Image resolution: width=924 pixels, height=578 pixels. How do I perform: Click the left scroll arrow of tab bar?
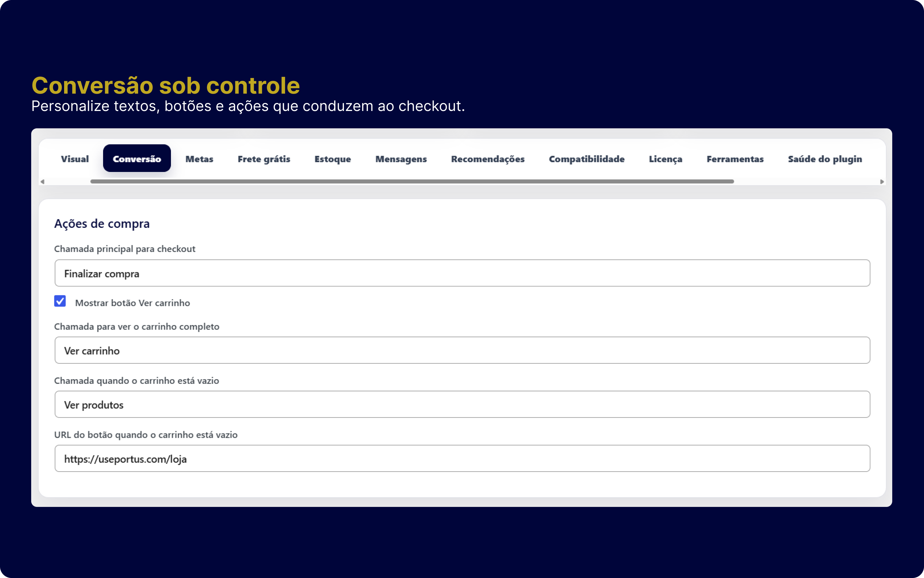[42, 181]
